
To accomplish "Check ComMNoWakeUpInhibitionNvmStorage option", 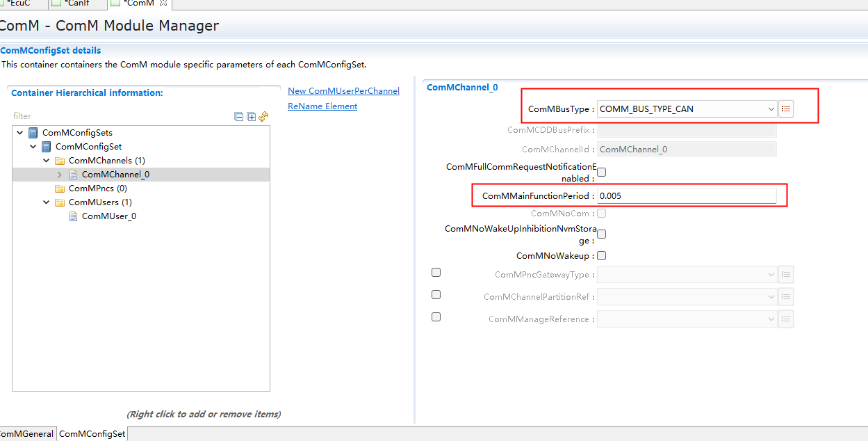I will click(602, 234).
